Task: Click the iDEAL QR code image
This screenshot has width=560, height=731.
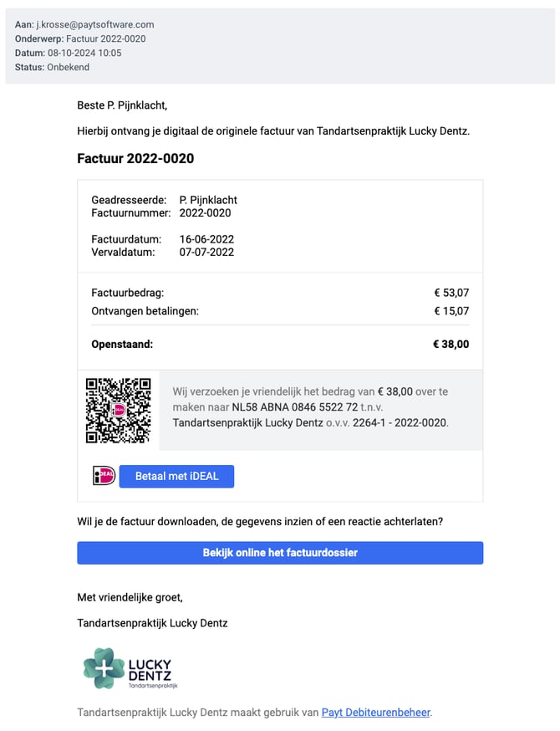Action: pos(119,411)
